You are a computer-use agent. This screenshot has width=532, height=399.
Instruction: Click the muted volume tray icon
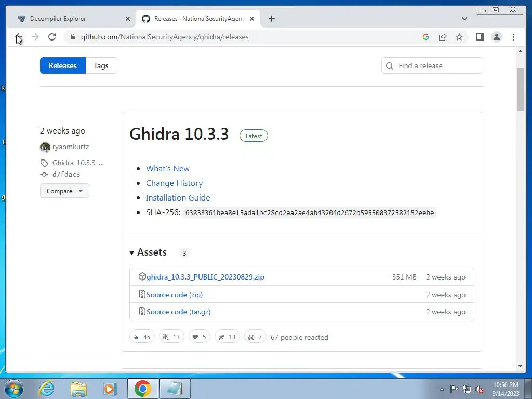480,390
